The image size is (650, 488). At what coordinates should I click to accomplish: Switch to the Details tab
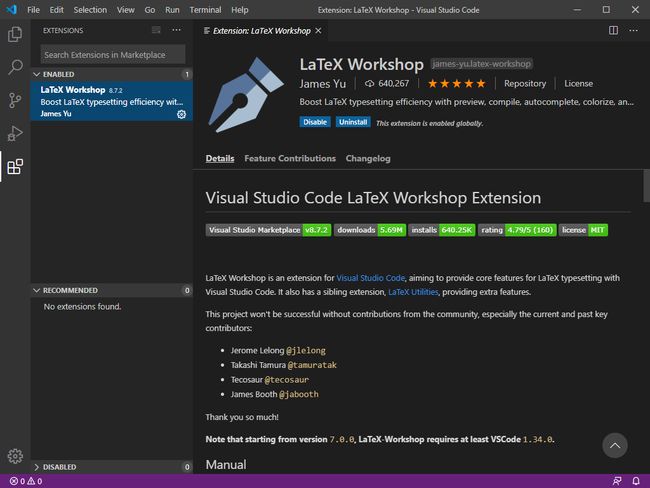[220, 158]
